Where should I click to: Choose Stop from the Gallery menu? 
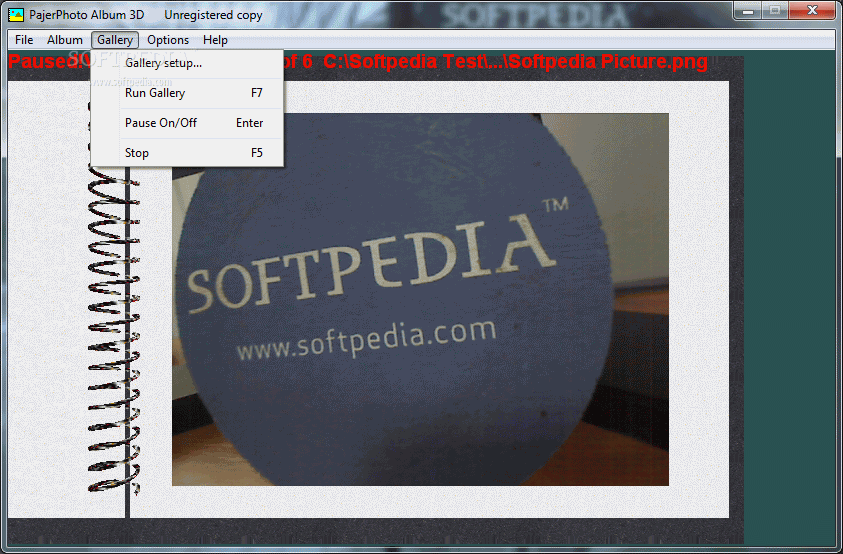pyautogui.click(x=187, y=153)
